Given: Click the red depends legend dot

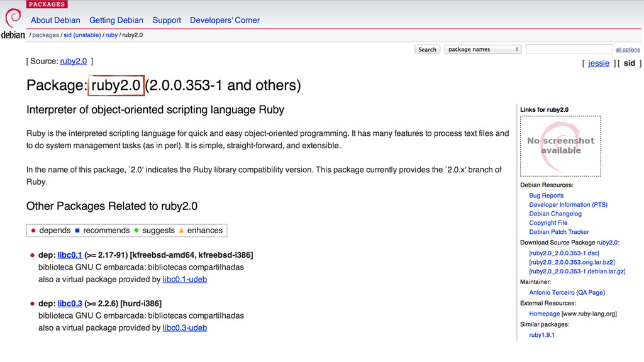Looking at the screenshot, I should click(33, 231).
